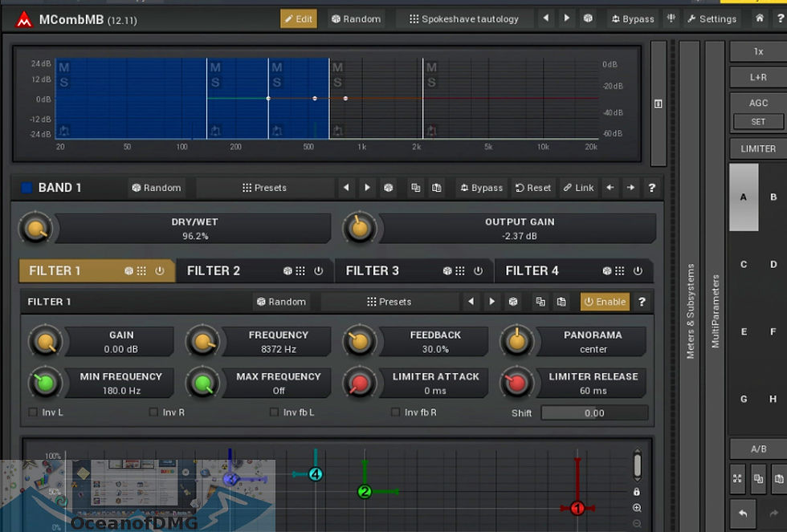Randomize Filter 3 with its tab dice icon
787x532 pixels.
[447, 270]
